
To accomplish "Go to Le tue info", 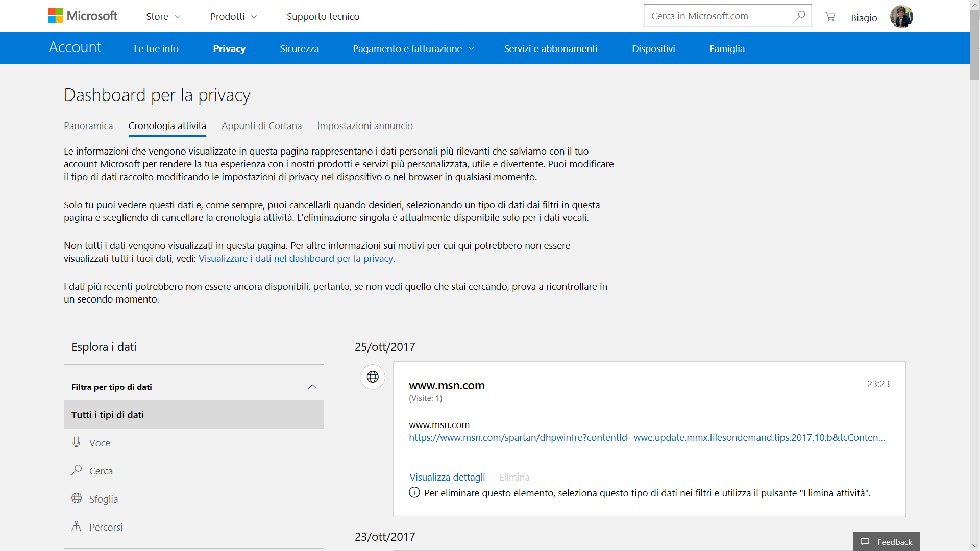I will pos(156,48).
